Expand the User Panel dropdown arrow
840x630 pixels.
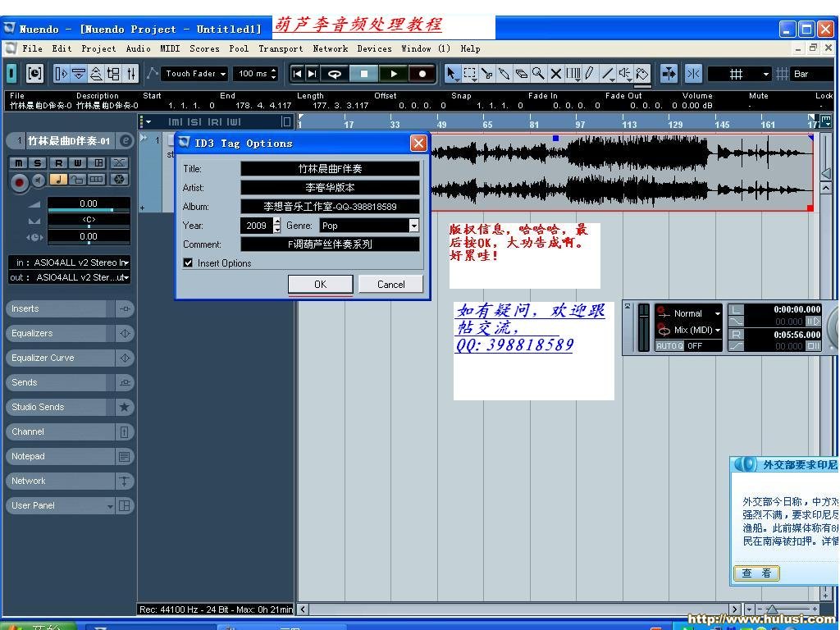pos(110,505)
